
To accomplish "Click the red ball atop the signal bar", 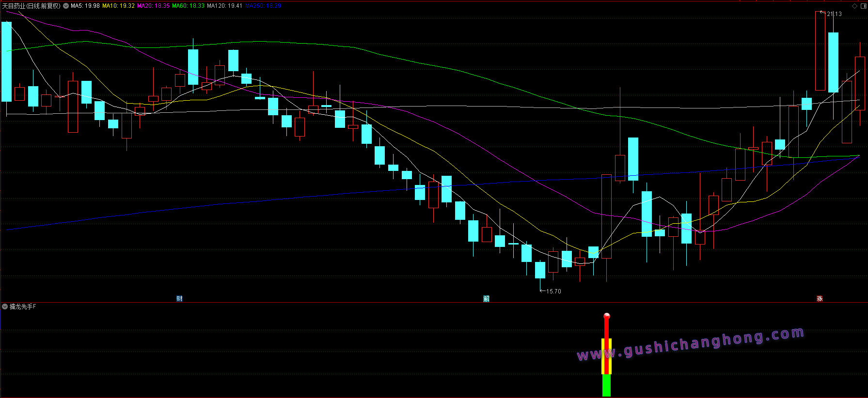I will 606,316.
